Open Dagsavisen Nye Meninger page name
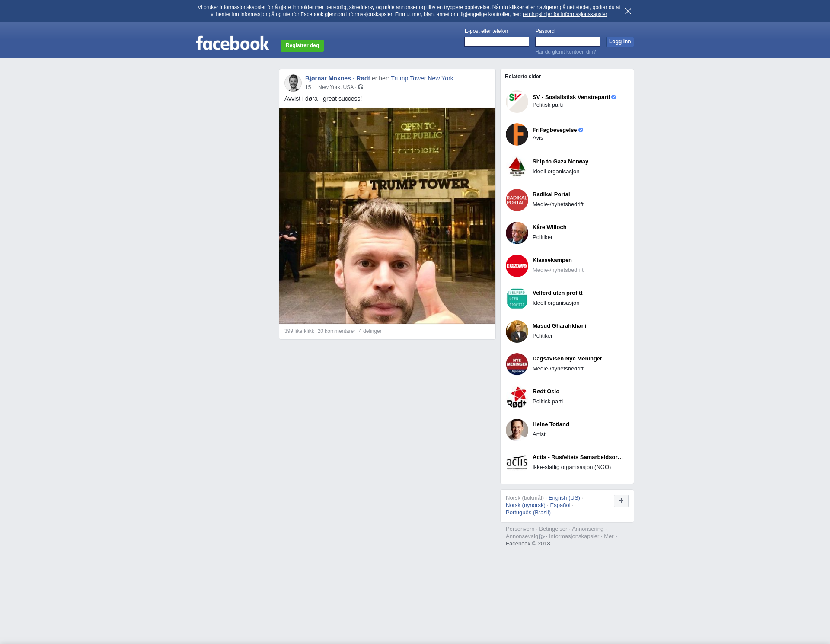The height and width of the screenshot is (644, 830). click(x=567, y=359)
